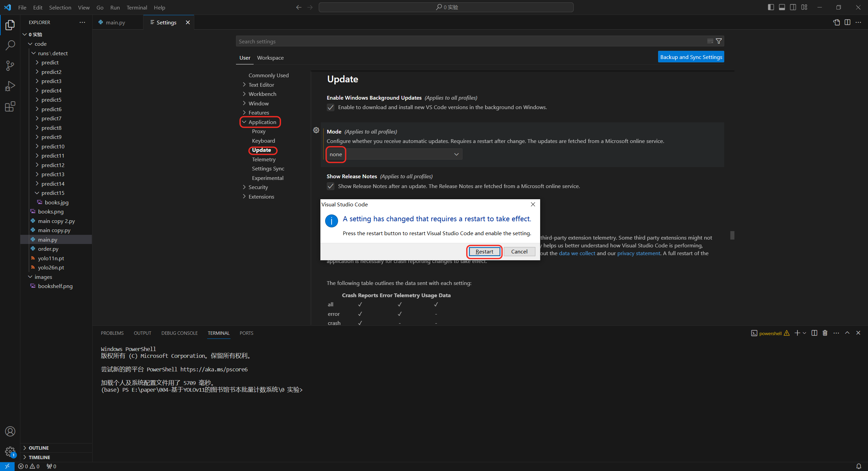
Task: Open the Accounts icon menu
Action: [x=10, y=431]
